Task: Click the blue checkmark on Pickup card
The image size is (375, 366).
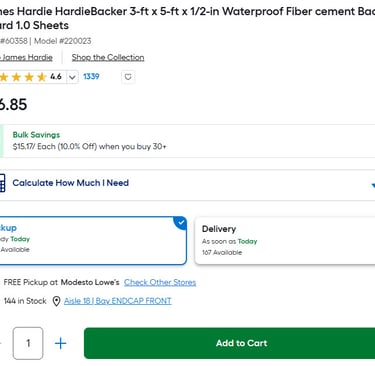Action: (181, 222)
